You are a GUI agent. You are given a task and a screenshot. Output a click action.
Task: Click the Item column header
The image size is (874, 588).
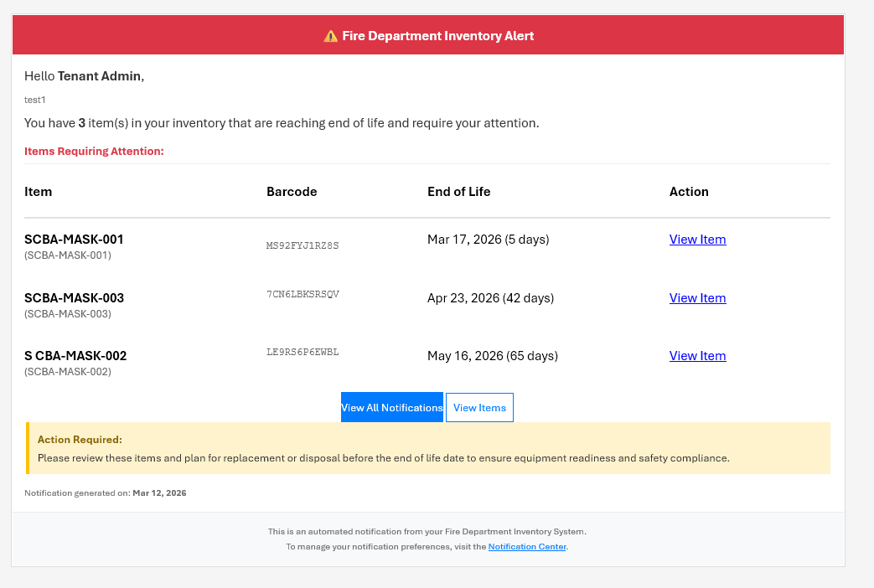coord(38,191)
